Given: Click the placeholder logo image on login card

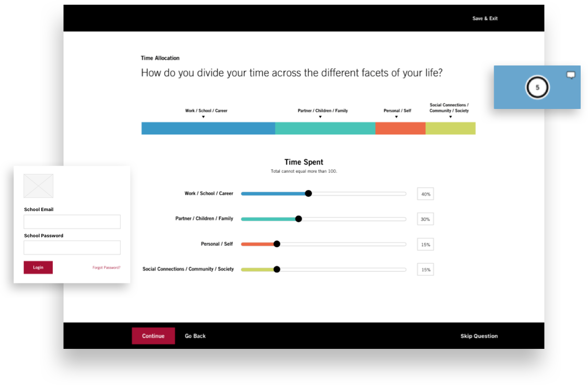Looking at the screenshot, I should (x=38, y=185).
